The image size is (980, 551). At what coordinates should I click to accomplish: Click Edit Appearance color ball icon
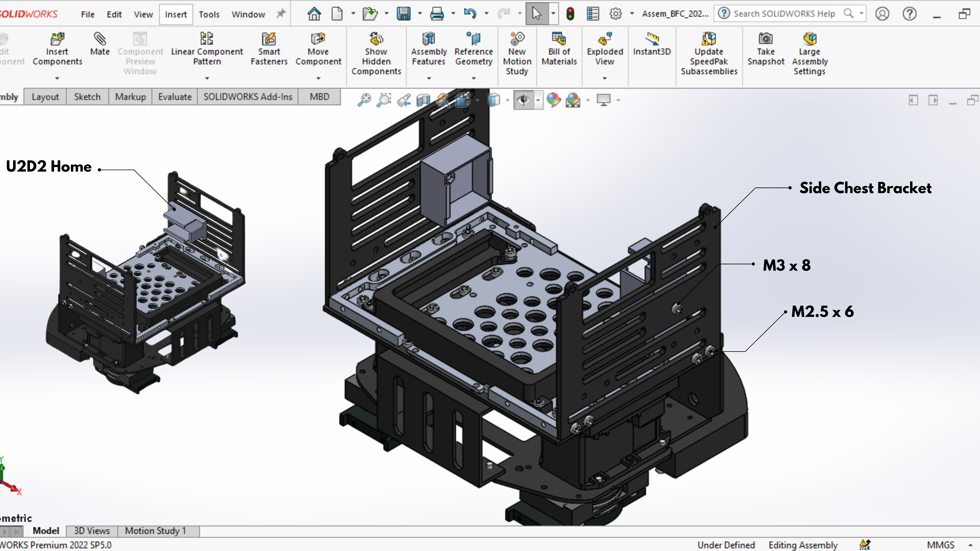click(x=554, y=100)
